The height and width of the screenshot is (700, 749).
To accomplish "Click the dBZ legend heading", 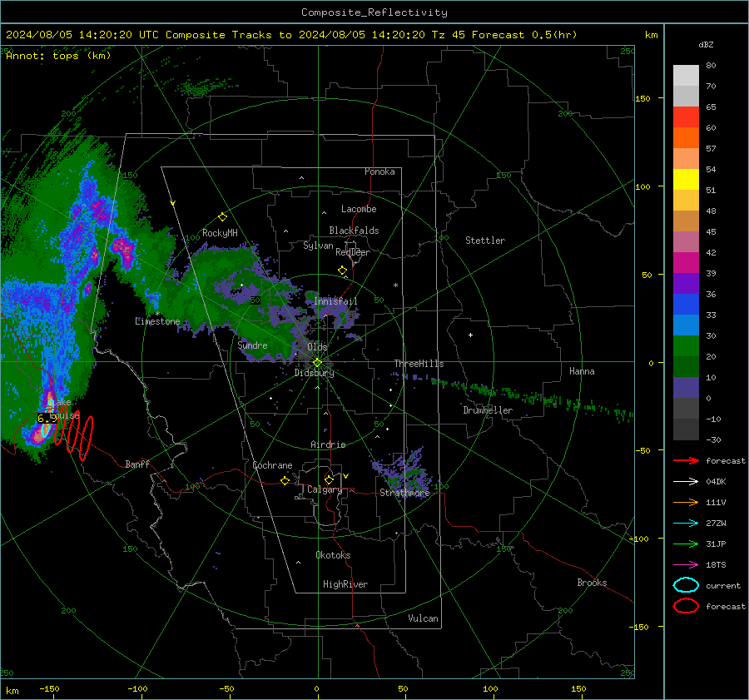I will click(706, 44).
